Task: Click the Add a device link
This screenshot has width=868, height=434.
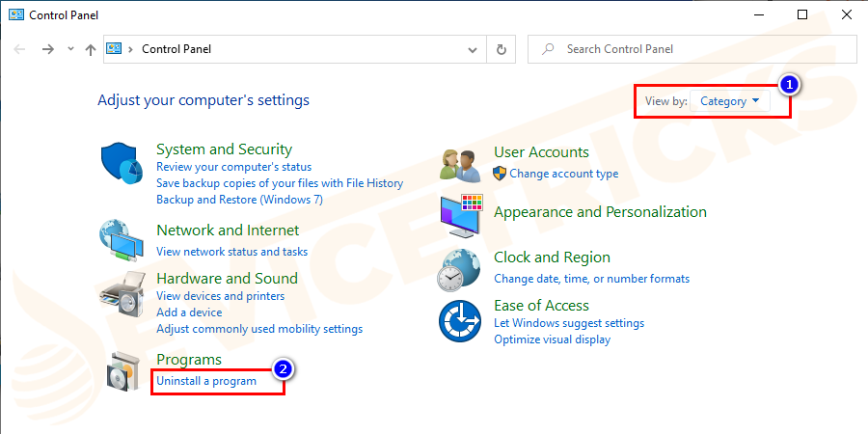Action: pos(189,312)
